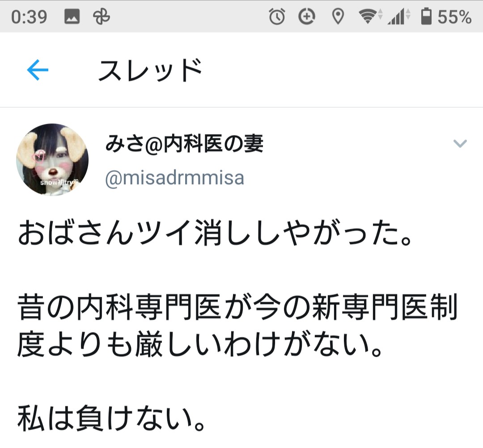Tap the alarm clock status icon
Viewport: 483px width, 448px height.
(x=277, y=16)
